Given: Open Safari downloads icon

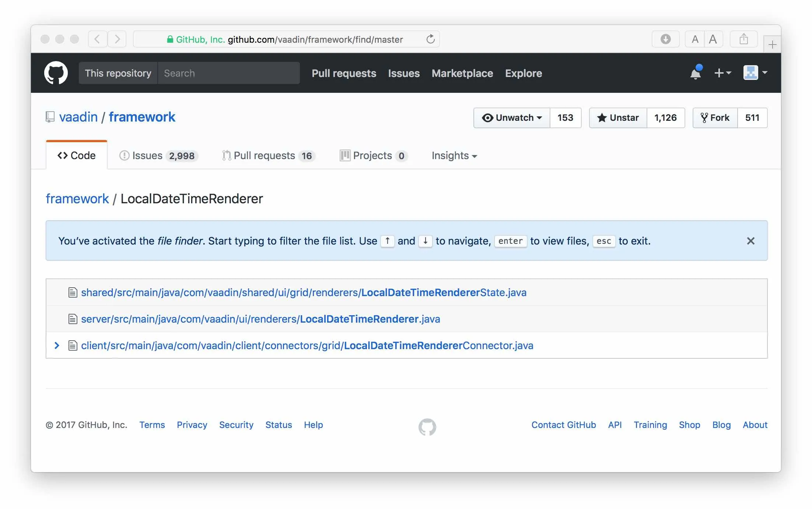Looking at the screenshot, I should (x=665, y=39).
